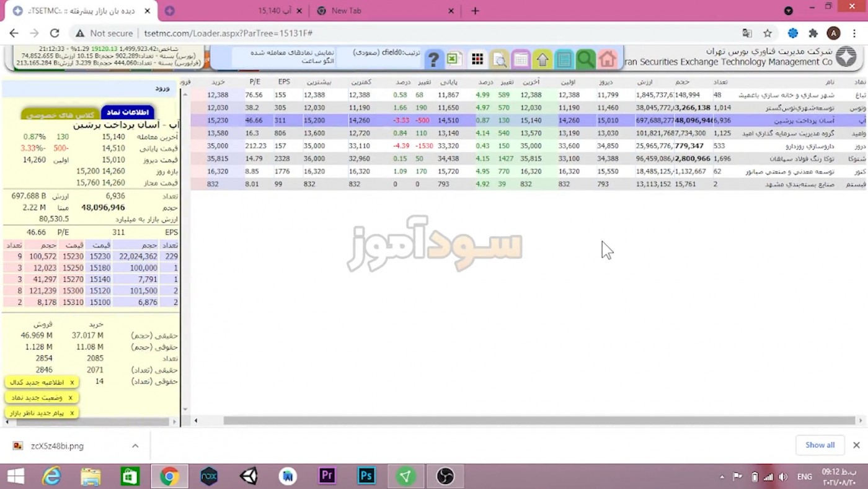Click the ENG language indicator
868x489 pixels.
coord(805,477)
